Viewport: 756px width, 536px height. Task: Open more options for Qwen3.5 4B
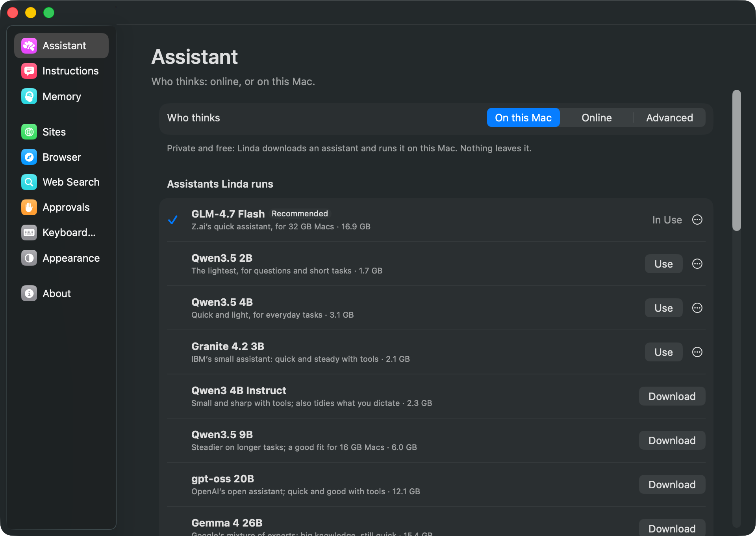click(x=697, y=308)
